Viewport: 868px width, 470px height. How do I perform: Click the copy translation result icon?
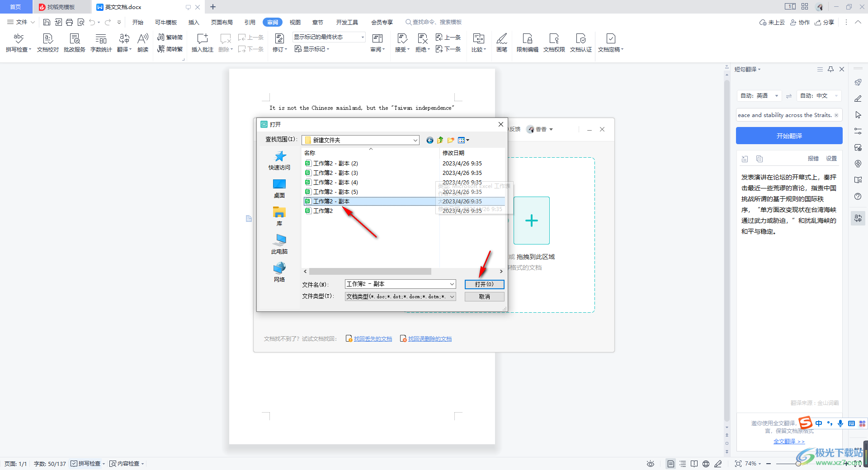(759, 159)
